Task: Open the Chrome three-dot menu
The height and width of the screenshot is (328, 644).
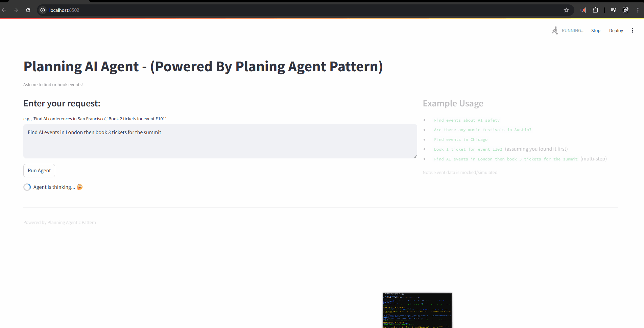Action: coord(638,10)
